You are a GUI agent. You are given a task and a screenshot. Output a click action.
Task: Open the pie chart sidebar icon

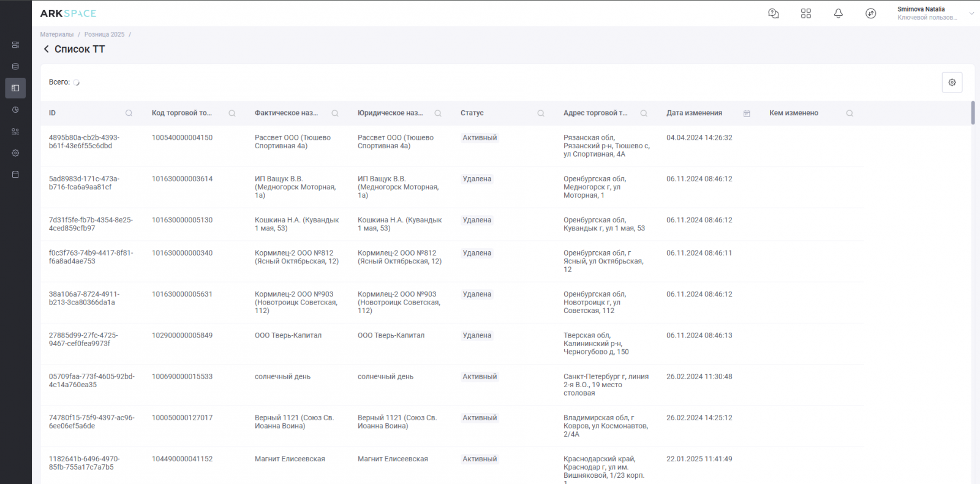[x=15, y=110]
